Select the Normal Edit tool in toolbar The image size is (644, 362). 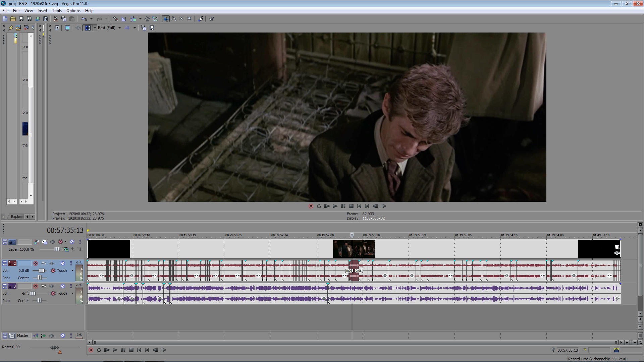166,19
